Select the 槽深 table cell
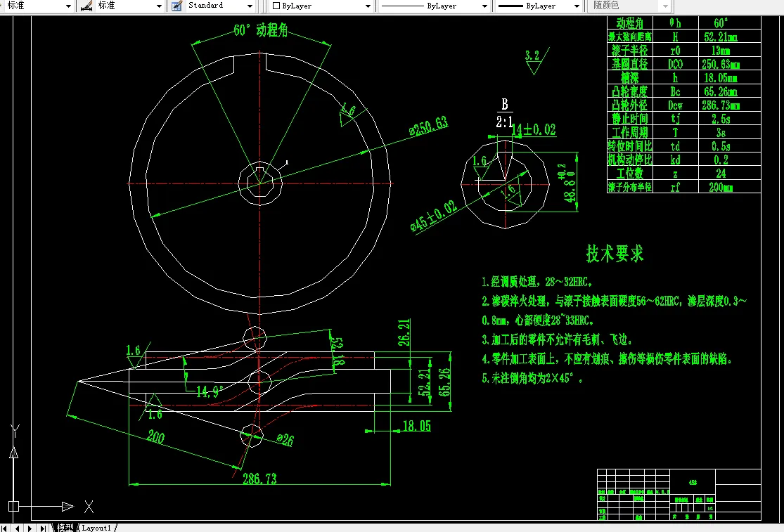Screen dimensions: 784x532 630,77
